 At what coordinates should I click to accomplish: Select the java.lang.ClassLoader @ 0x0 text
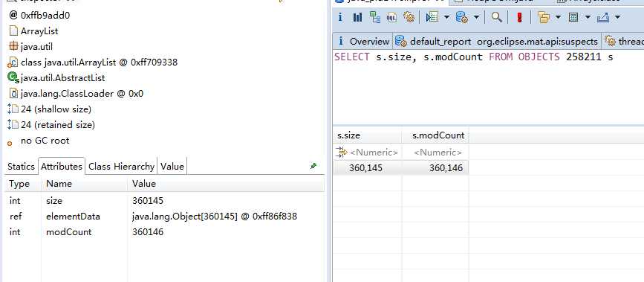[82, 94]
